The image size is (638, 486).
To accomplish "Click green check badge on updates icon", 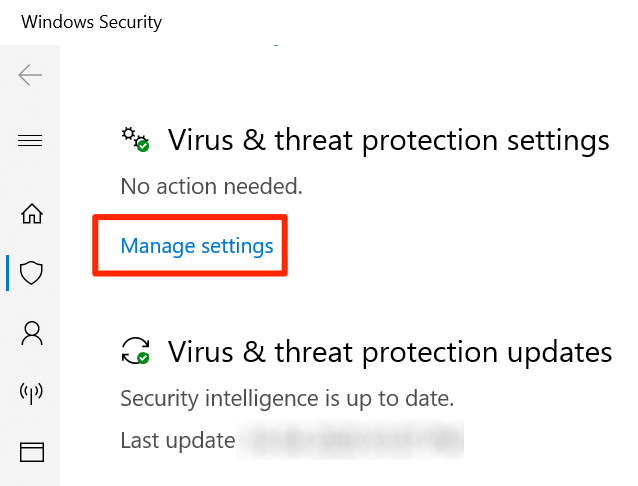I will click(x=144, y=357).
